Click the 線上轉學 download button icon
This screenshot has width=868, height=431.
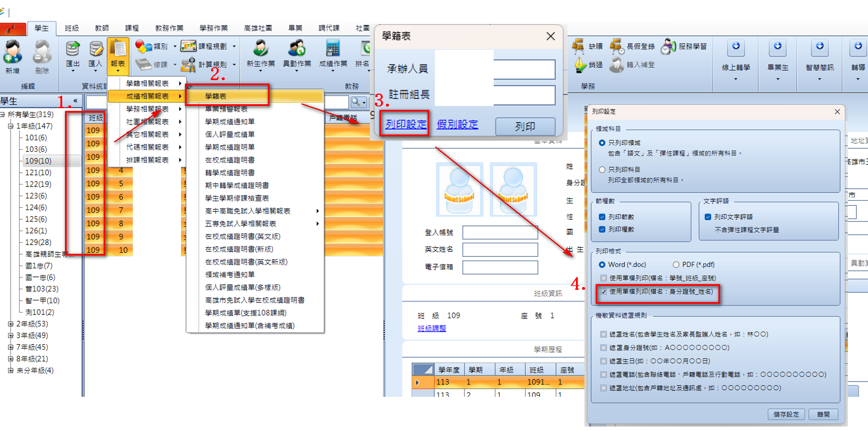pos(735,48)
